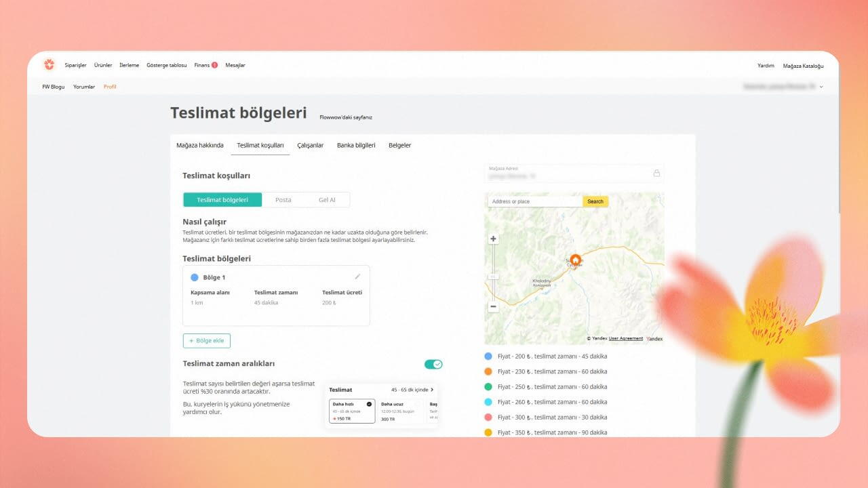Zoom out the map with minus button

[493, 306]
